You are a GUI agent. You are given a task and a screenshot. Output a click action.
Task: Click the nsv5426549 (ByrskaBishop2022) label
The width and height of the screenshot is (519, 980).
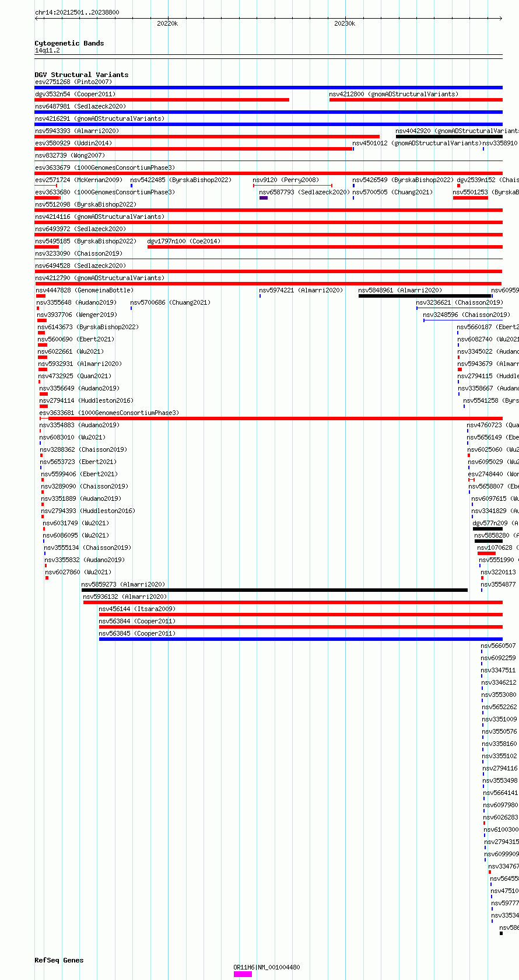pyautogui.click(x=403, y=180)
